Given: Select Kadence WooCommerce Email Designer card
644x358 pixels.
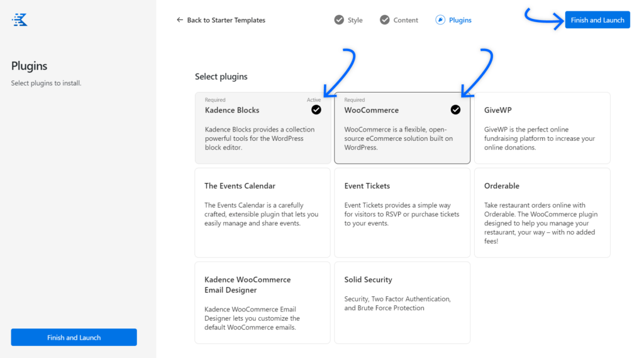Looking at the screenshot, I should click(262, 303).
